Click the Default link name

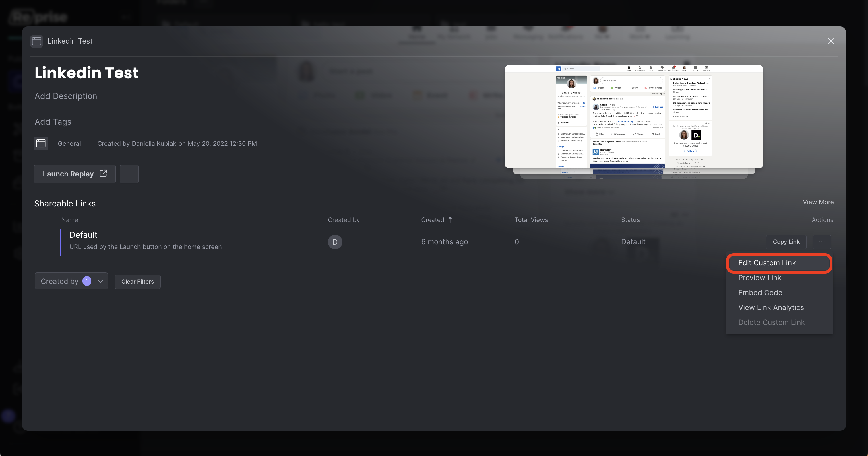[x=83, y=235]
